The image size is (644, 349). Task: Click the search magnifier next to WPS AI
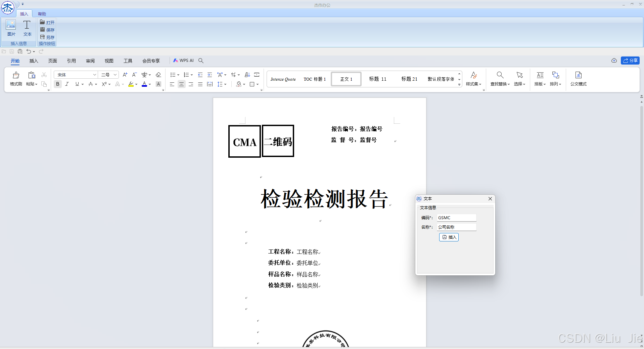click(201, 61)
